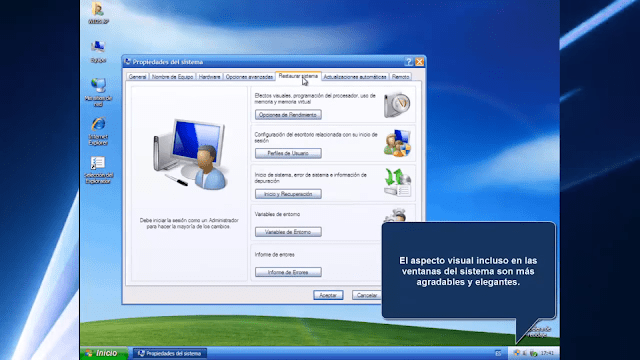Screen dimensions: 640x360
Task: Click the help question mark button
Action: pyautogui.click(x=409, y=62)
